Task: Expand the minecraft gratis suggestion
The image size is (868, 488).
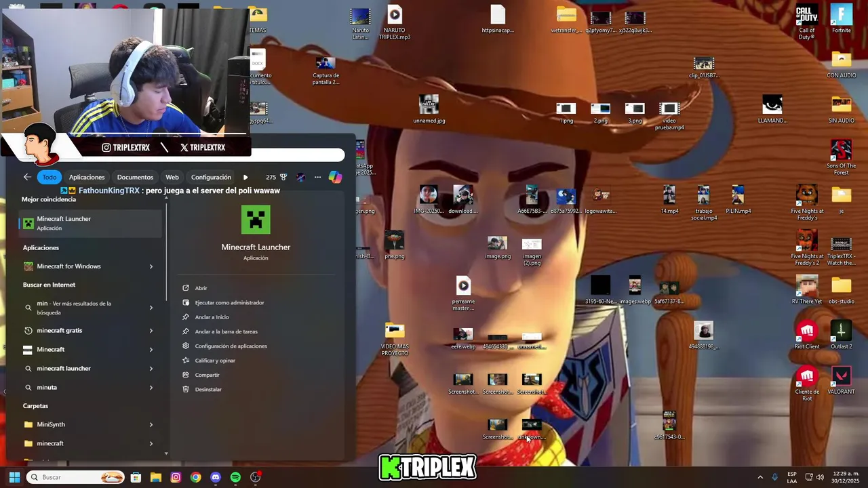Action: tap(151, 331)
